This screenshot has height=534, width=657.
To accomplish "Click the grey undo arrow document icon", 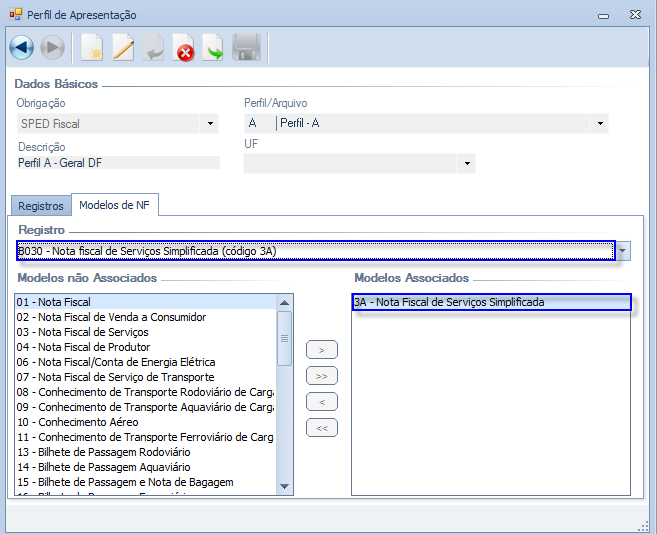I will click(153, 47).
